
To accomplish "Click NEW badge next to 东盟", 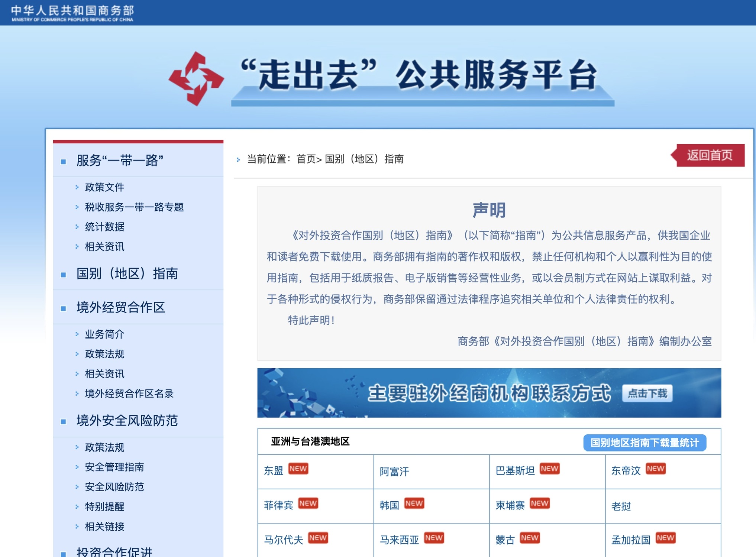I will [298, 469].
